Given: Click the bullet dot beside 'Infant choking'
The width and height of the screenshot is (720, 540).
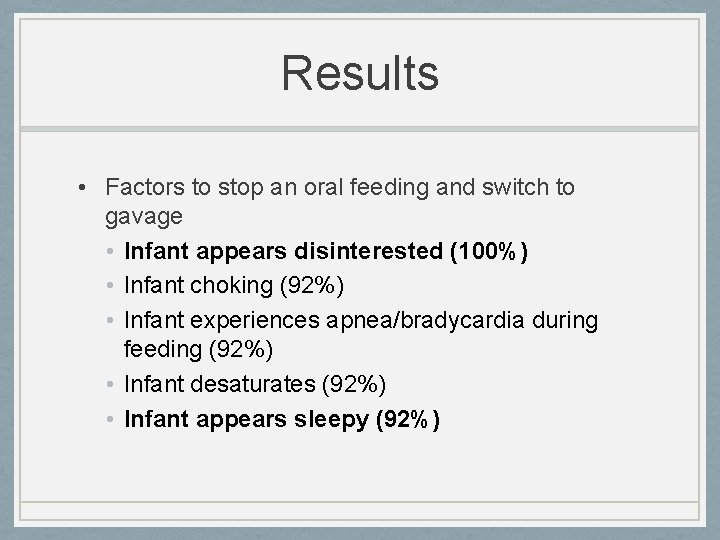Looking at the screenshot, I should point(110,286).
